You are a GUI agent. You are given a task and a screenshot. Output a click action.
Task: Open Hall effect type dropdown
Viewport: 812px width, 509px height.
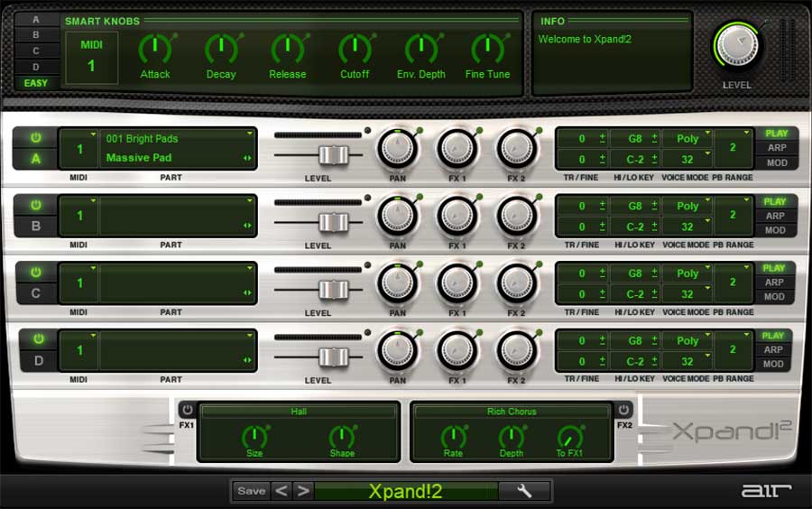click(299, 412)
